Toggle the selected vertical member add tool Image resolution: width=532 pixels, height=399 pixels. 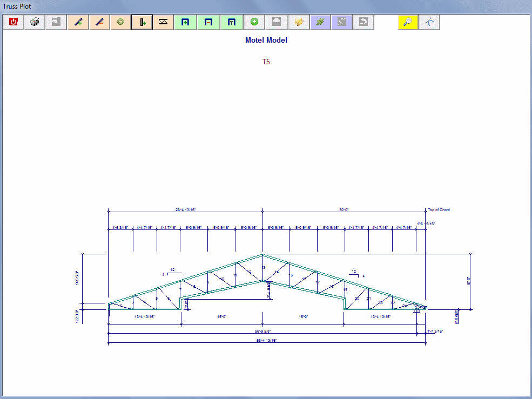tap(142, 22)
